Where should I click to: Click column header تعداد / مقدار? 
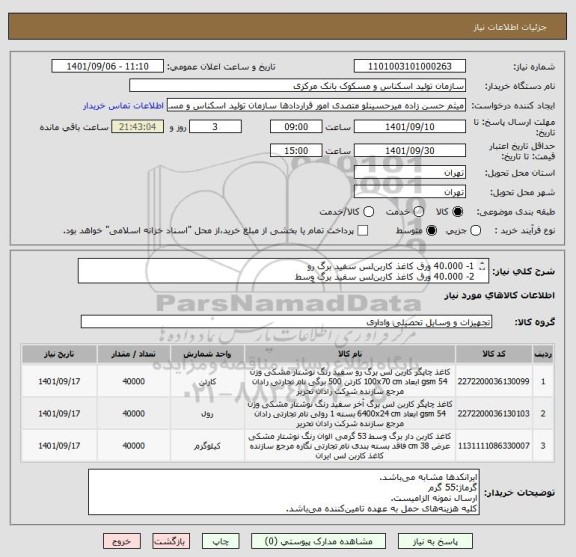click(x=133, y=354)
